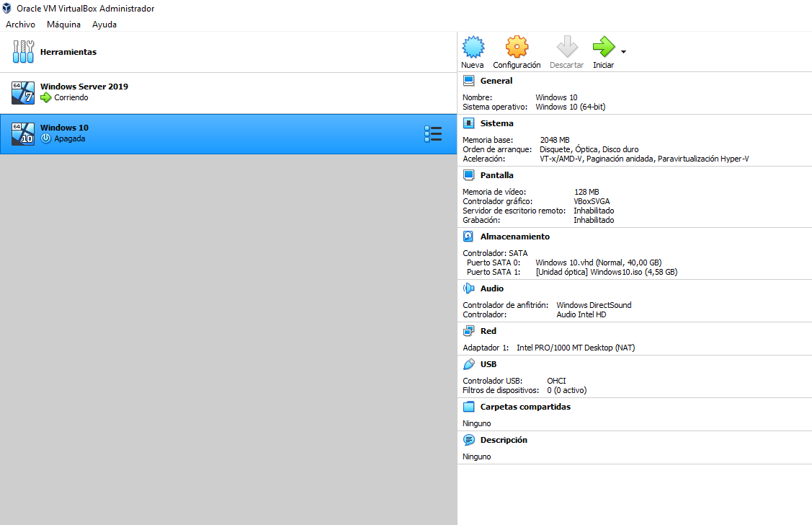
Task: Click the Disquete, Óptica, Disco duro boot order
Action: tap(589, 149)
